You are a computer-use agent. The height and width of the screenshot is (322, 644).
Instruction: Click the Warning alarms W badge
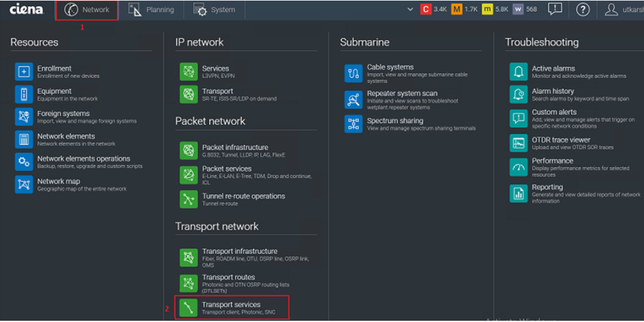518,9
